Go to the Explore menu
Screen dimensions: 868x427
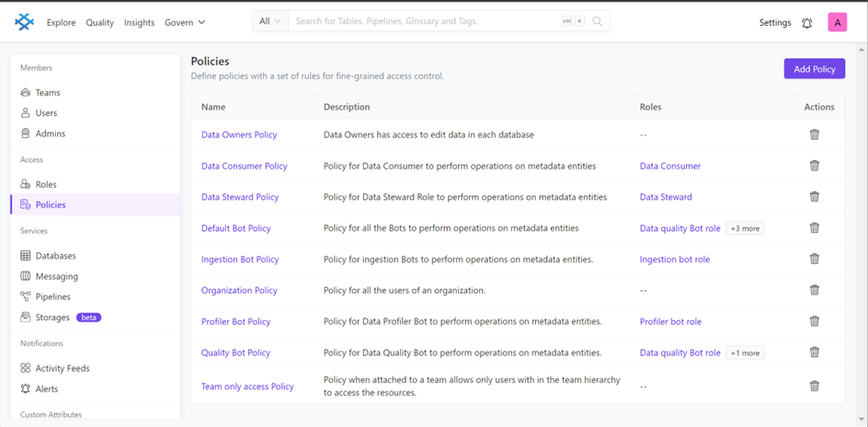pyautogui.click(x=61, y=22)
